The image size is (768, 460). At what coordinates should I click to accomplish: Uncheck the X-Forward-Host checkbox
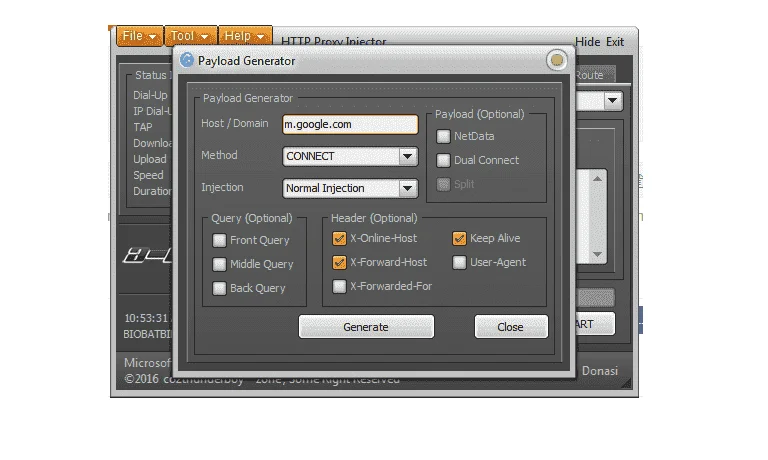[x=339, y=263]
